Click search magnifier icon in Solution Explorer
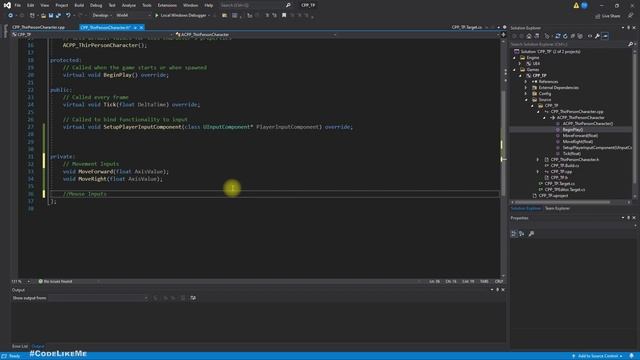Viewport: 640px width, 360px height. point(630,44)
